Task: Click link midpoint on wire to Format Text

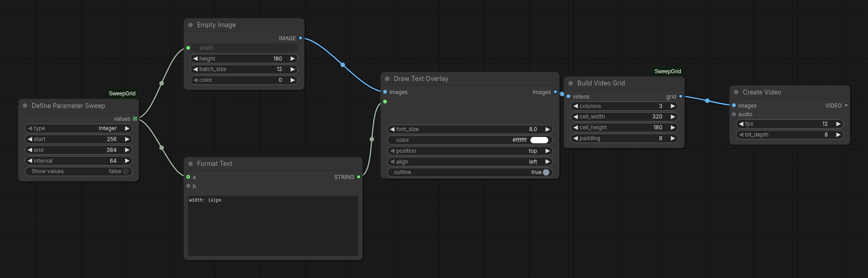Action: tap(162, 148)
